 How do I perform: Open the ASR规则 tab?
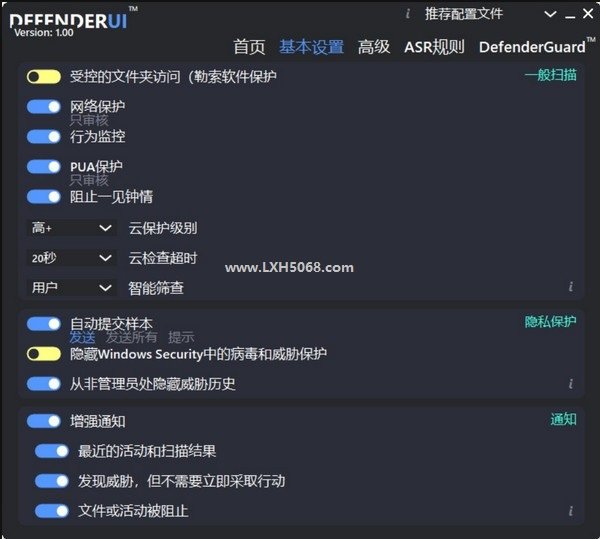point(434,47)
